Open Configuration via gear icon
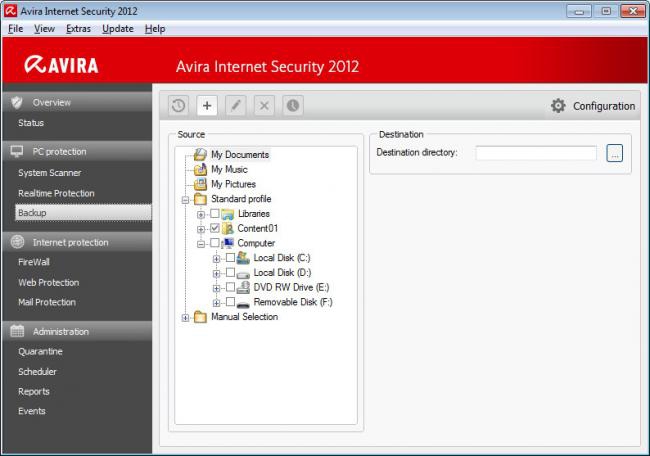650x456 pixels. 558,106
